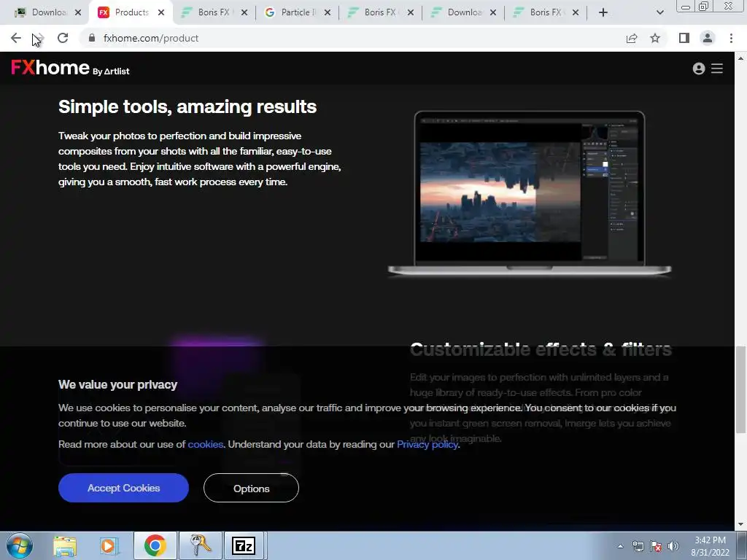Open the Action Center flag icon
Screen dimensions: 747x560
coord(656,546)
